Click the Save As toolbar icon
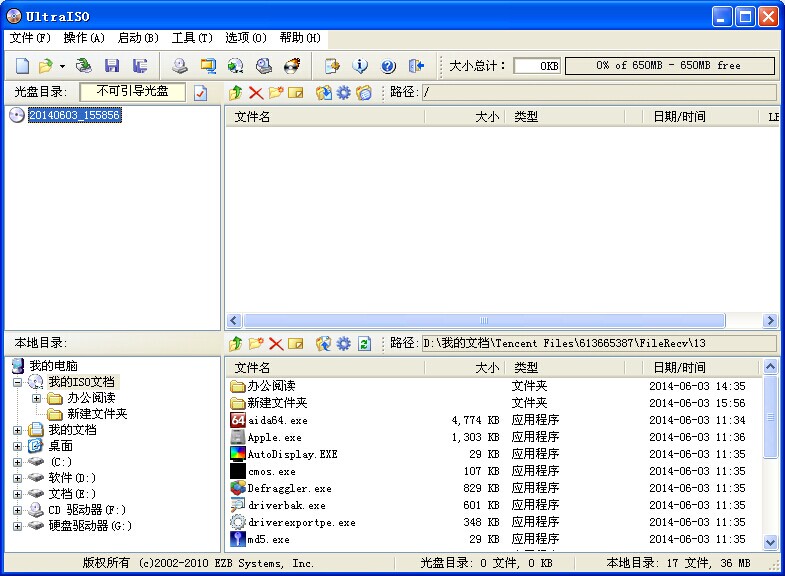The image size is (785, 576). pos(140,66)
